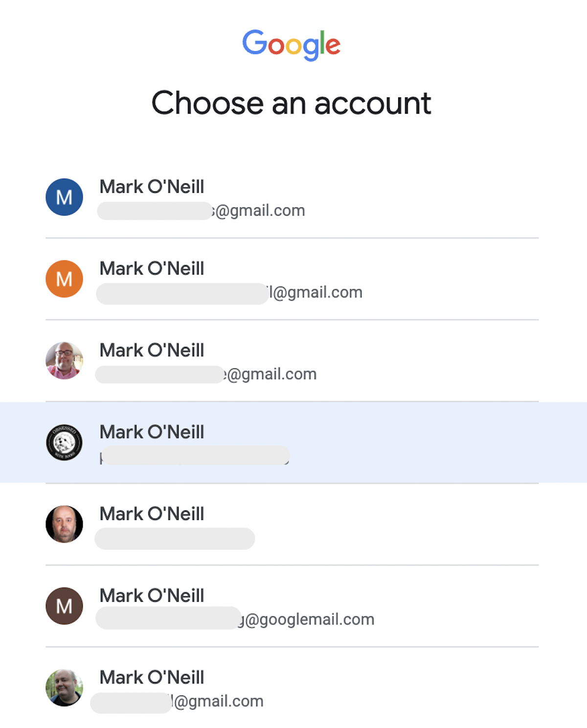
Task: Click the email ending in s@gmail.com
Action: tap(201, 211)
